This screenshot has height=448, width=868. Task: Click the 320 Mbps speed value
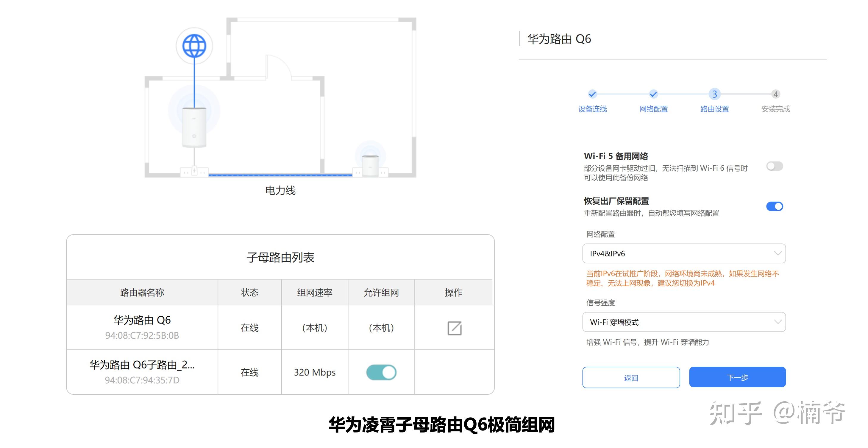point(314,372)
